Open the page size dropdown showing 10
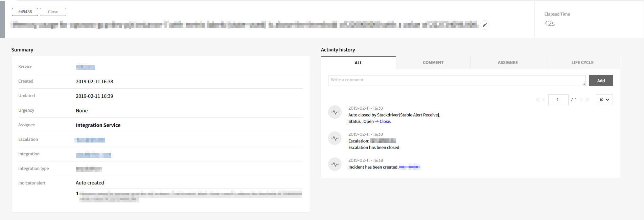The image size is (644, 220). pos(604,100)
